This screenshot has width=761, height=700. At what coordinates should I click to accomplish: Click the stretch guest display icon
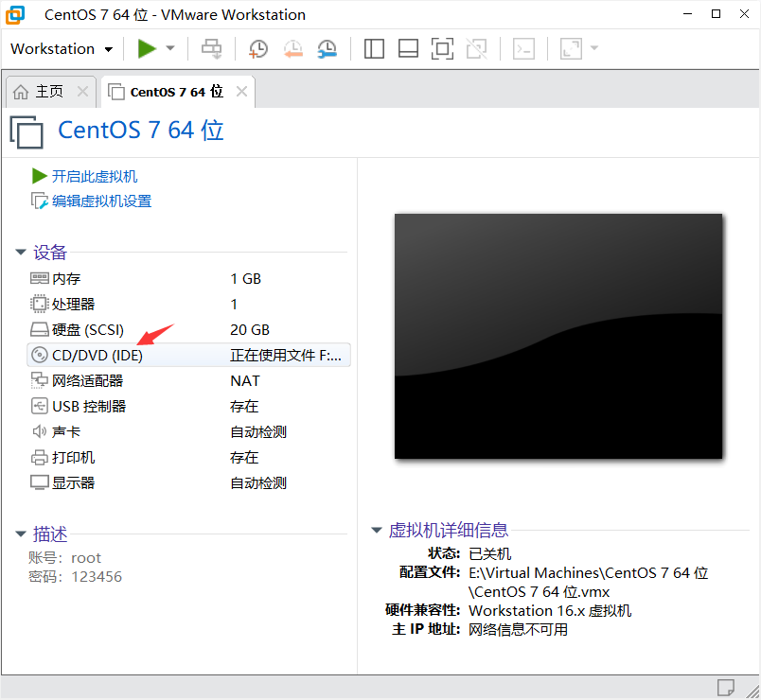coord(572,48)
